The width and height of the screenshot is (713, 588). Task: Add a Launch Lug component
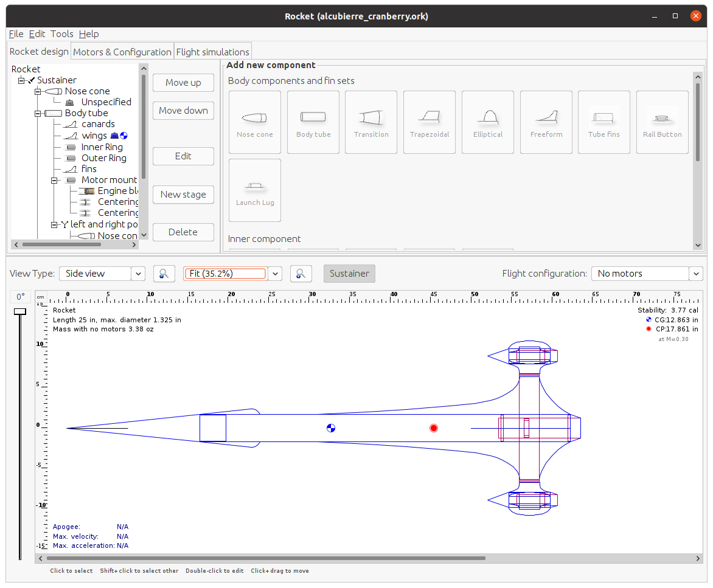click(254, 190)
